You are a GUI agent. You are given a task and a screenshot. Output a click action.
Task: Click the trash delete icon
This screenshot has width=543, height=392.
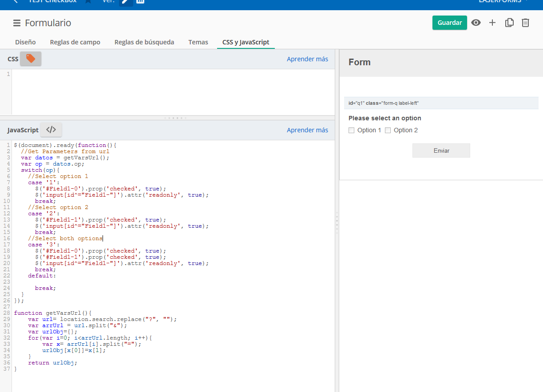525,23
